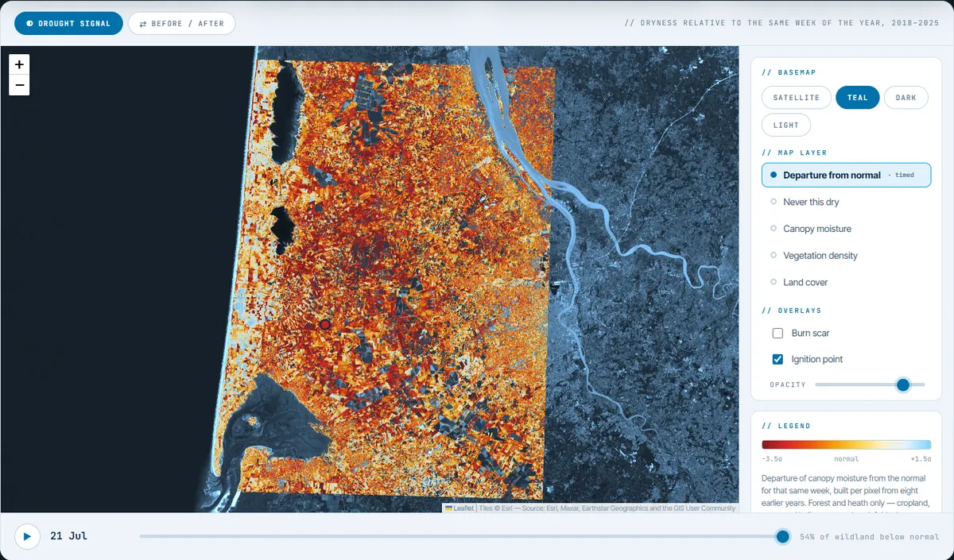Choose the Light basemap

click(x=785, y=125)
